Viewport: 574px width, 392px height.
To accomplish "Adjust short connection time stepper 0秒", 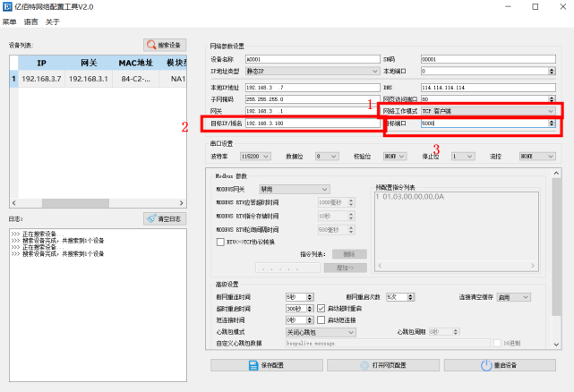I will tap(310, 320).
